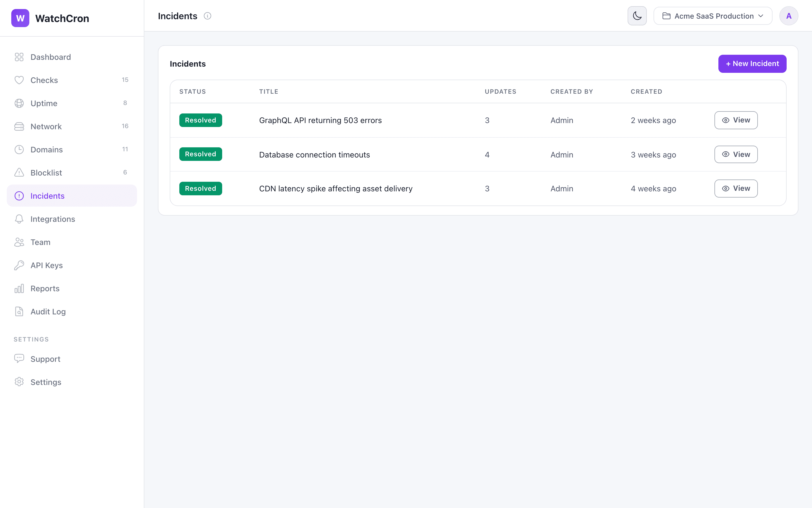Viewport: 812px width, 508px height.
Task: Click the Settings gear icon
Action: point(19,382)
